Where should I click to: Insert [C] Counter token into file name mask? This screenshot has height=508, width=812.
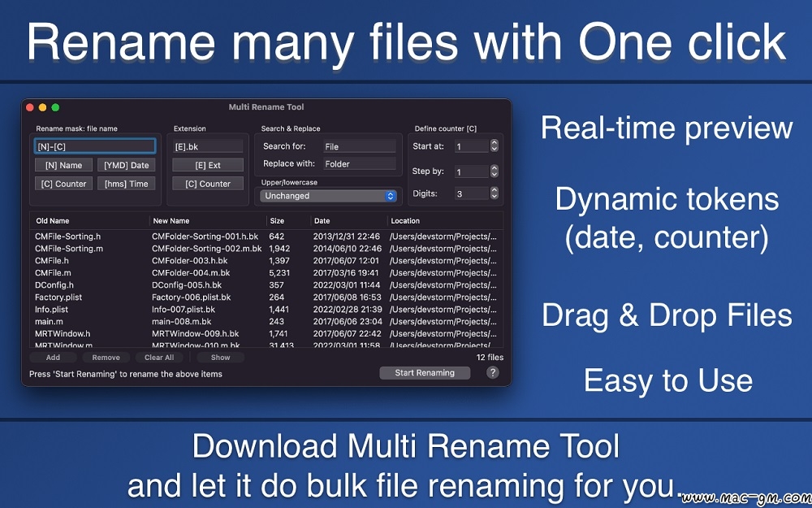[x=63, y=184]
